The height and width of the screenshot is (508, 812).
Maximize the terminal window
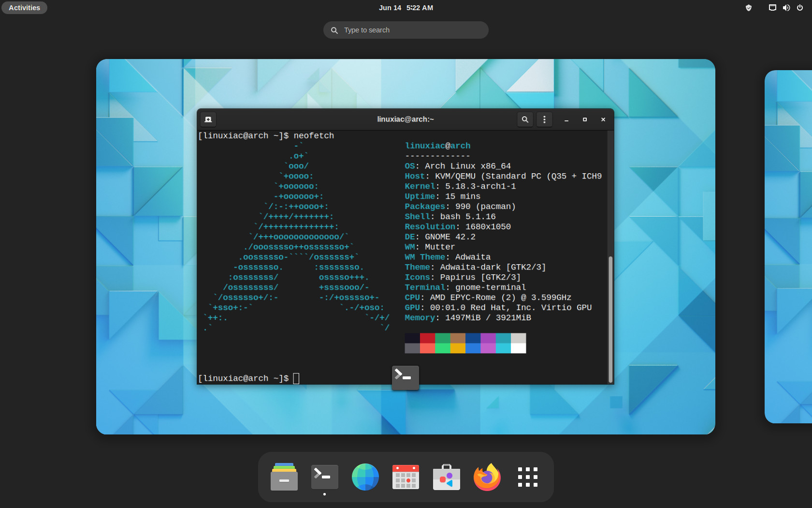[585, 120]
